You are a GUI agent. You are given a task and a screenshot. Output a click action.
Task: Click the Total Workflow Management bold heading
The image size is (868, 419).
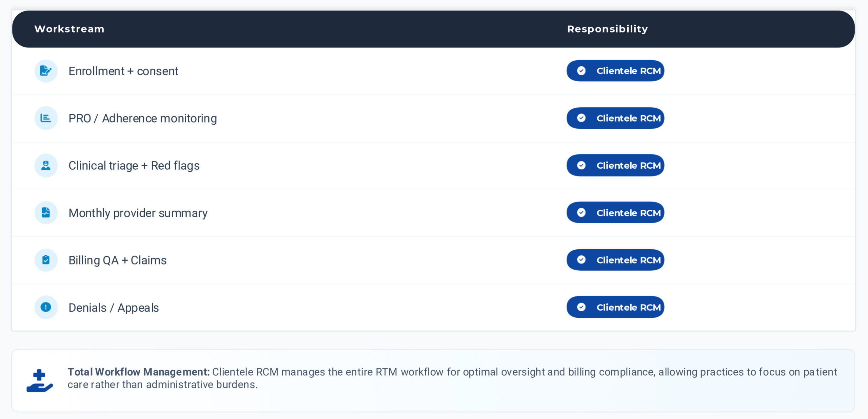pyautogui.click(x=138, y=372)
